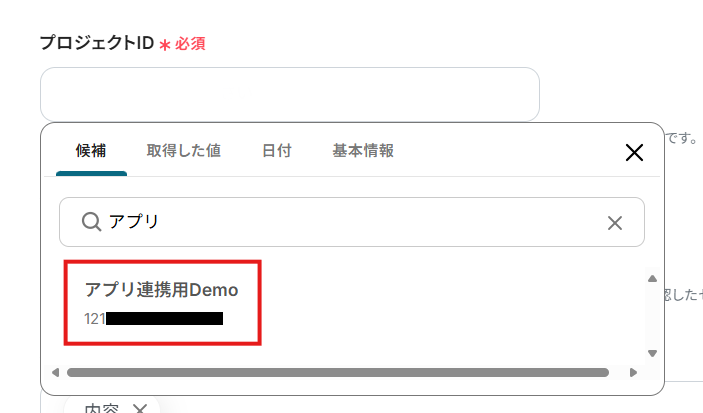Click the horizontal scroll right arrow
703x413 pixels.
633,373
